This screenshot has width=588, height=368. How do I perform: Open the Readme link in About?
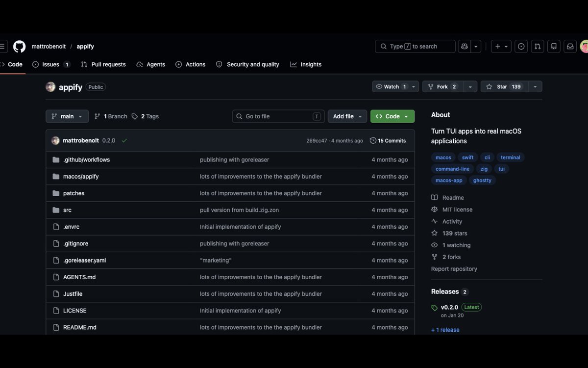point(447,198)
